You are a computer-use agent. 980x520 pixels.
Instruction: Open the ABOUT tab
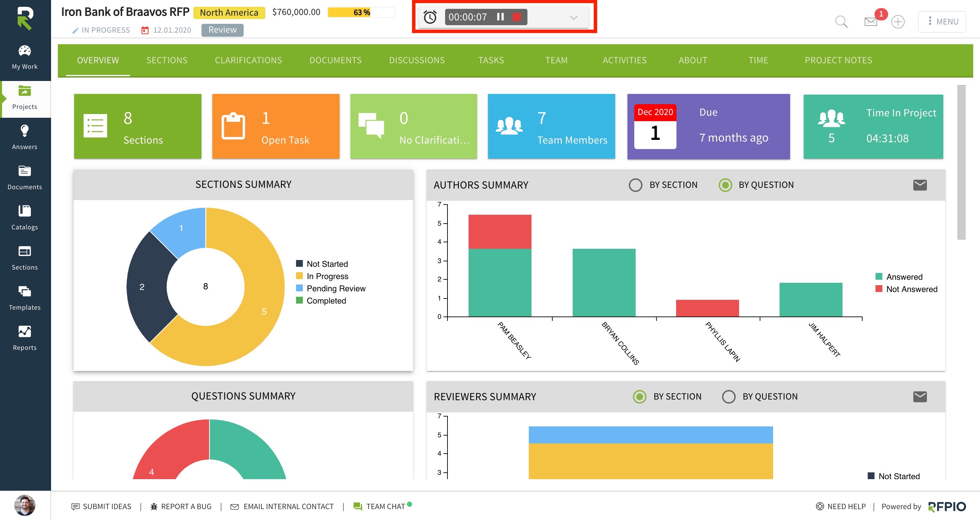point(693,60)
